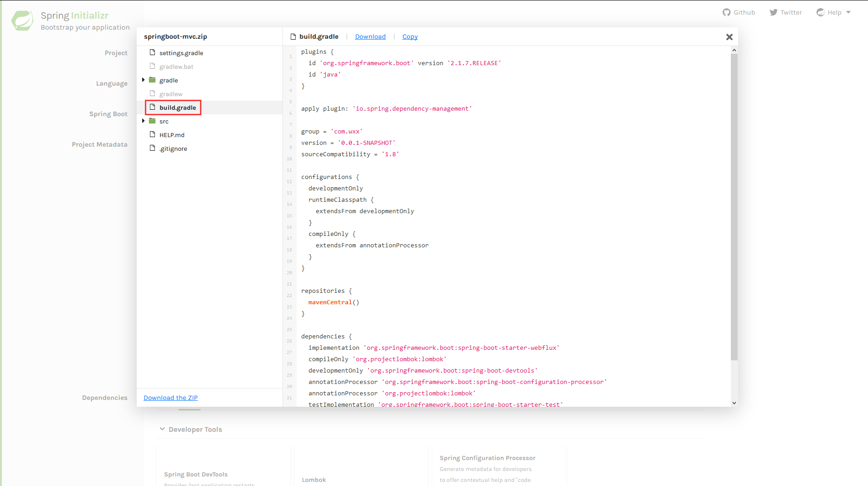
Task: Select gradlew in the file tree
Action: tap(171, 94)
